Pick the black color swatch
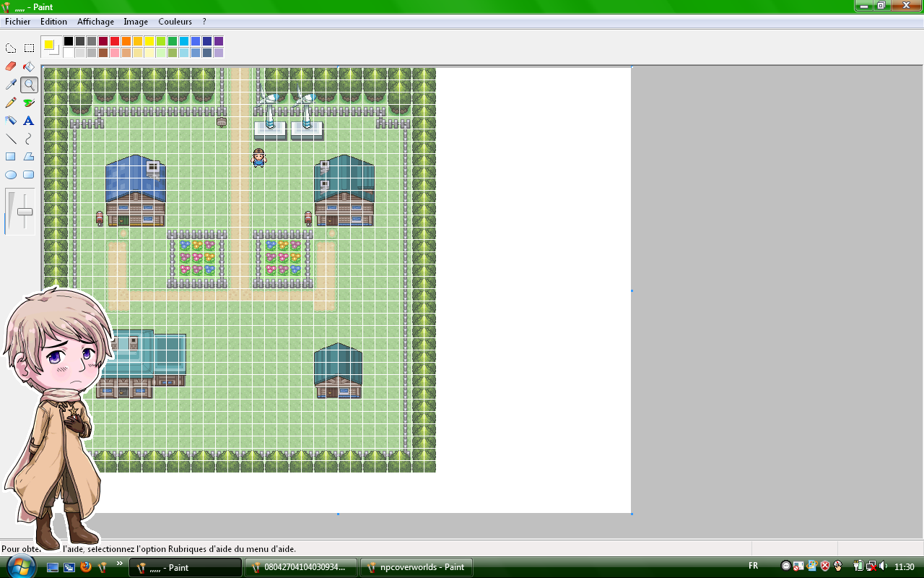Image resolution: width=924 pixels, height=578 pixels. point(69,41)
